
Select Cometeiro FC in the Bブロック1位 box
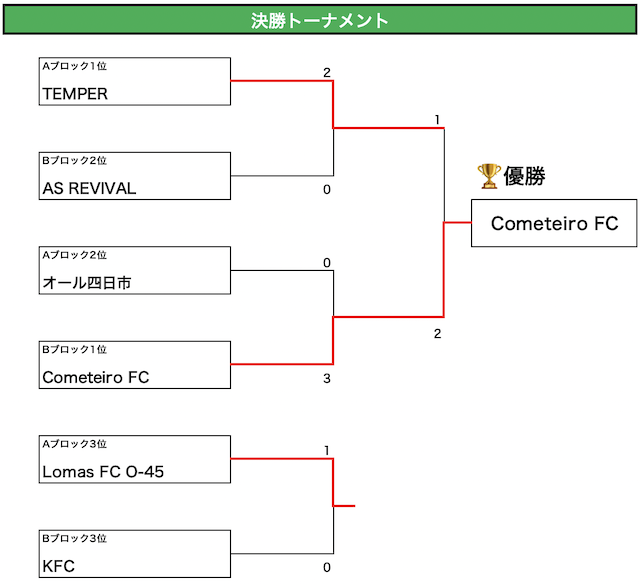click(x=134, y=365)
